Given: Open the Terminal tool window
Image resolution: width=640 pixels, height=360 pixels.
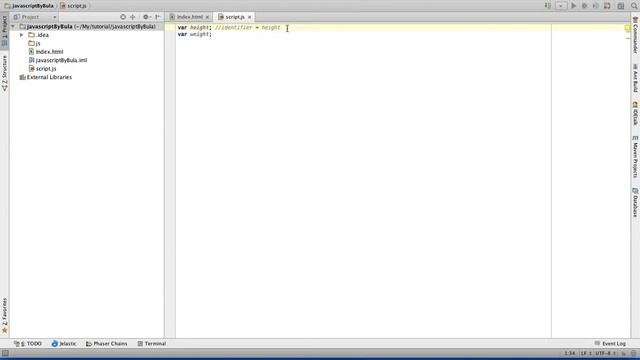Looking at the screenshot, I should 151,344.
